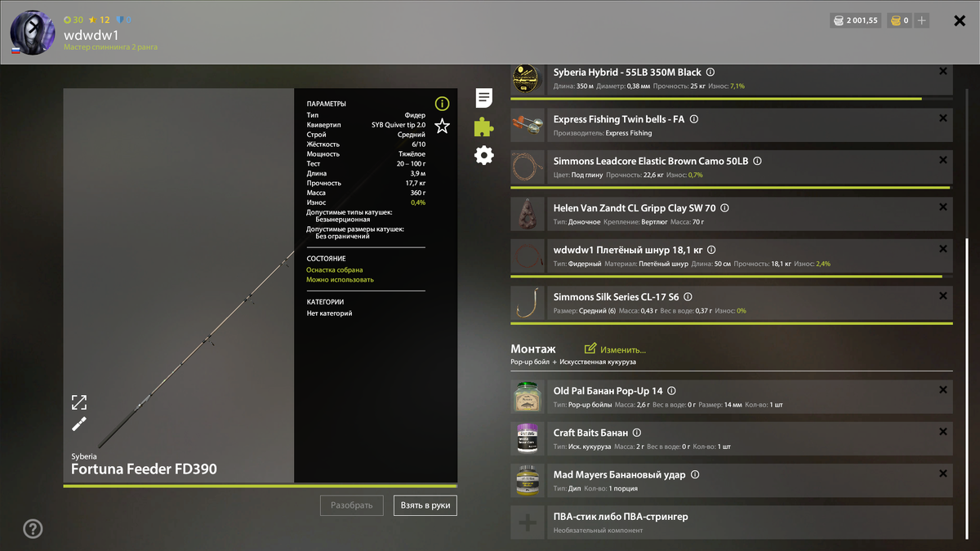Remove Old Pal Банан Pop-Up 14
Image resolution: width=980 pixels, height=551 pixels.
[x=943, y=389]
